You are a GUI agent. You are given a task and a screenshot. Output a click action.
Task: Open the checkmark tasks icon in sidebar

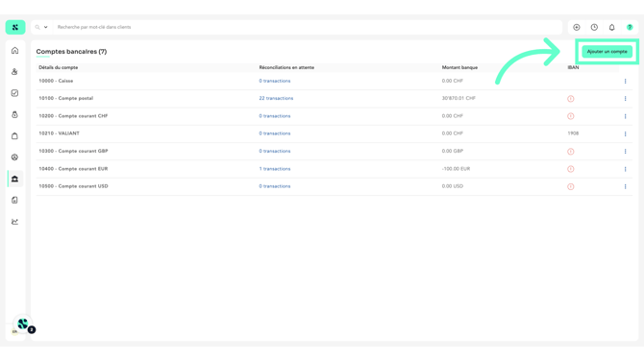point(14,93)
